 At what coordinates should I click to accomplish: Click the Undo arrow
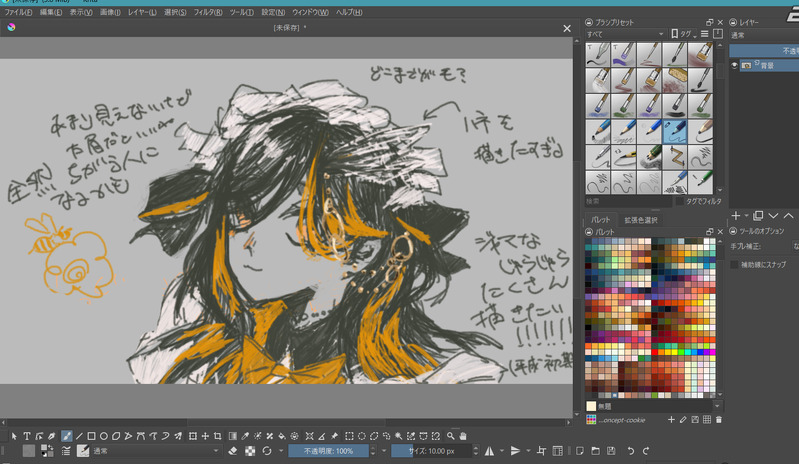click(630, 451)
